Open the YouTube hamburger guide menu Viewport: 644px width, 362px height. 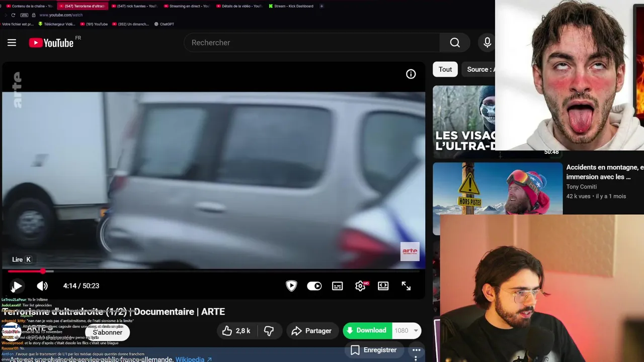tap(12, 43)
